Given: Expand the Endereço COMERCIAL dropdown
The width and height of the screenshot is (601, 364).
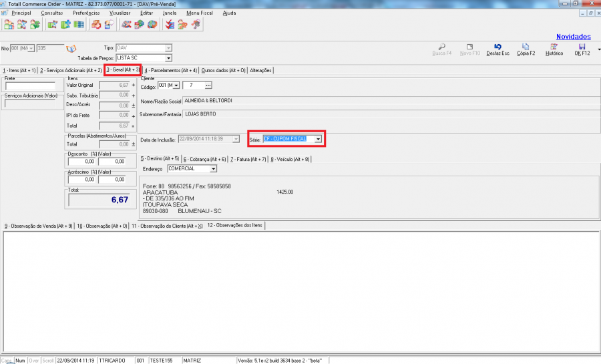Looking at the screenshot, I should pyautogui.click(x=213, y=169).
